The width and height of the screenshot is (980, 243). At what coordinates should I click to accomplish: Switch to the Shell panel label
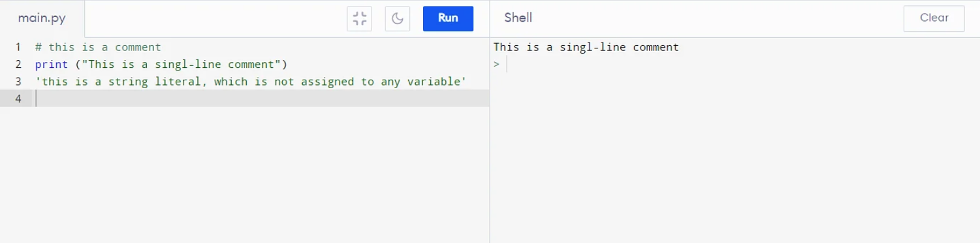tap(518, 18)
